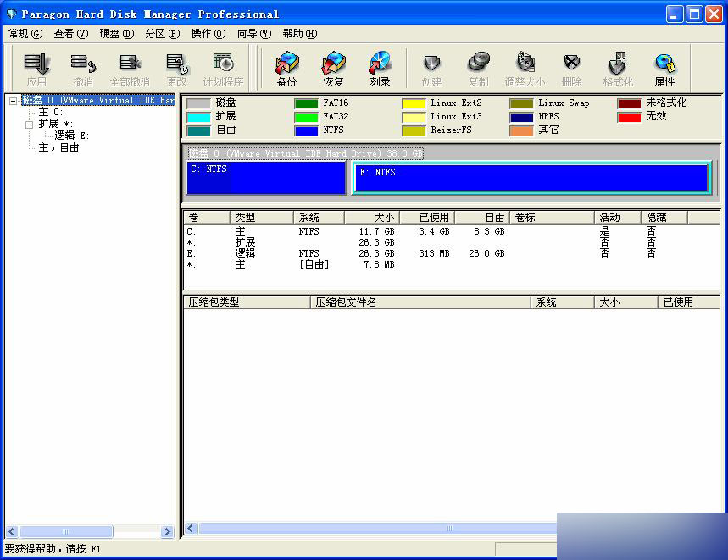This screenshot has width=728, height=560.
Task: Sort by the 卷标 column header
Action: coord(553,218)
